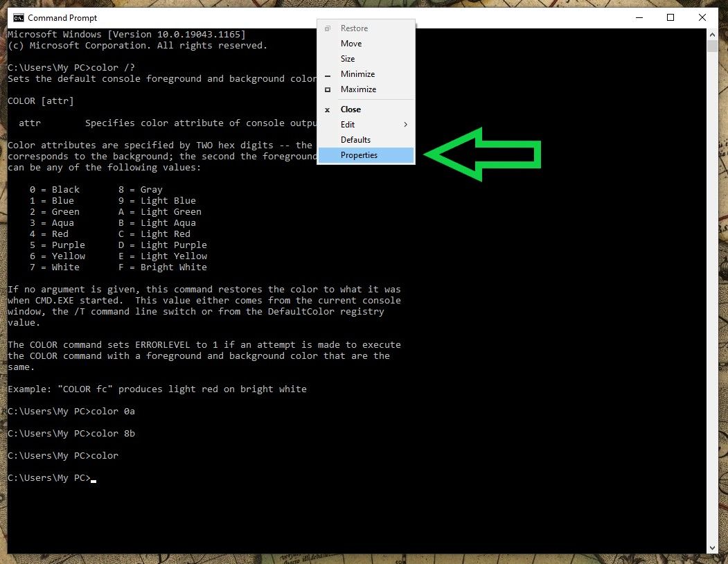Screen dimensions: 728x564
Task: Click the scrollbar down arrow
Action: pyautogui.click(x=713, y=547)
